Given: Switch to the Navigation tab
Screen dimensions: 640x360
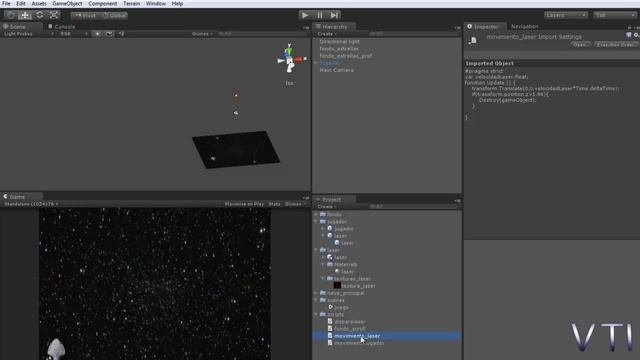Looking at the screenshot, I should pos(524,27).
